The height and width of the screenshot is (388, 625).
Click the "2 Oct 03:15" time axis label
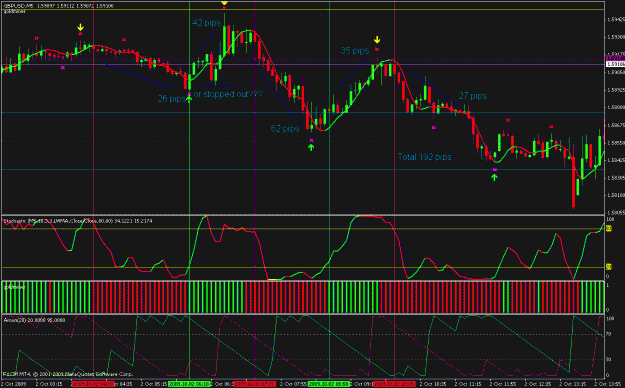tap(49, 384)
